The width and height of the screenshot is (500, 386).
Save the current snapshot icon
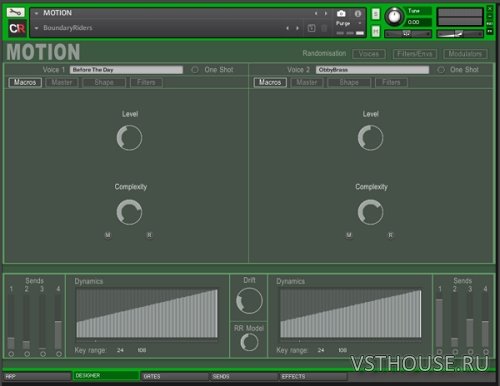coord(311,28)
